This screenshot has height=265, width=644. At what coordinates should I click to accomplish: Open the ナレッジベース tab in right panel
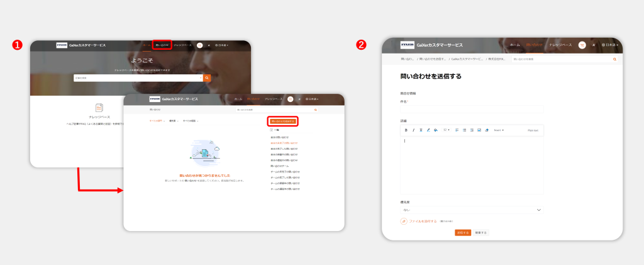pos(560,45)
